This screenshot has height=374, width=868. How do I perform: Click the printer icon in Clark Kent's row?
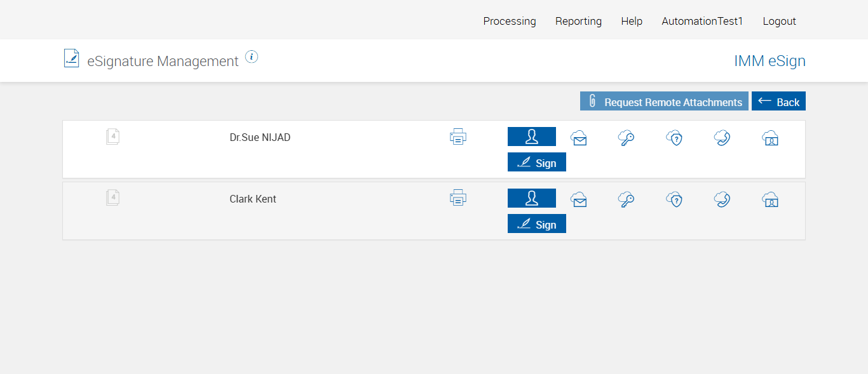tap(458, 198)
